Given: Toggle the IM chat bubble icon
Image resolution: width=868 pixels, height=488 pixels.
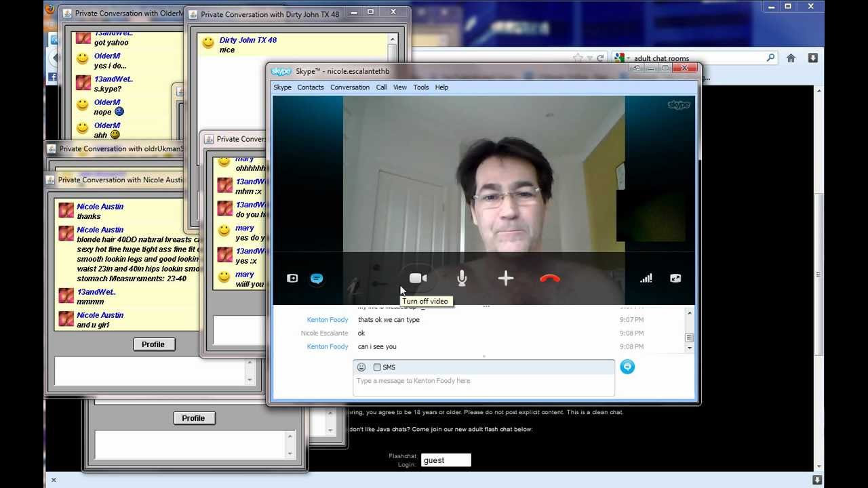Looking at the screenshot, I should click(x=317, y=279).
